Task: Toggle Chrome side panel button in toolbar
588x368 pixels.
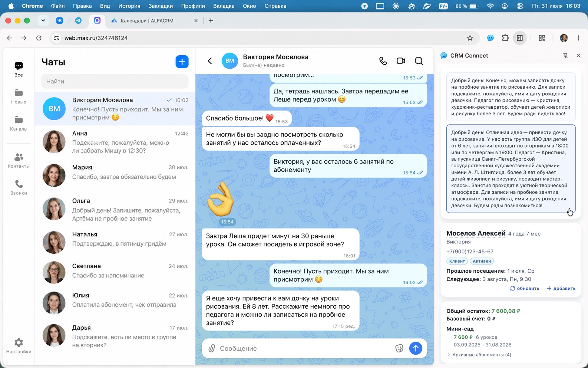Action: (x=520, y=38)
